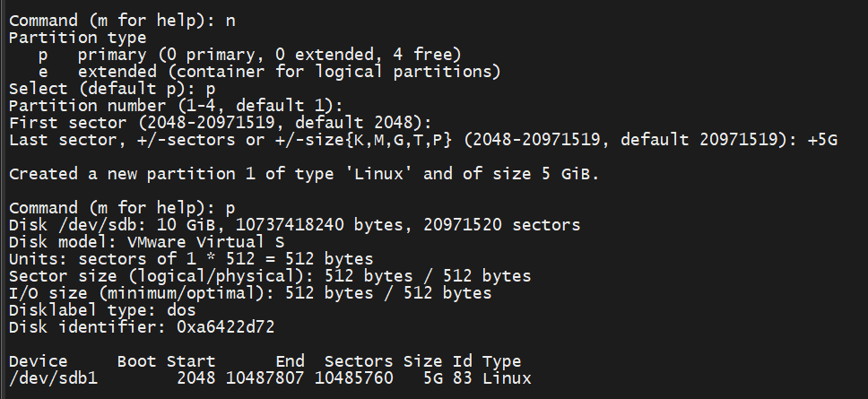Click the first 'Command (m for help): n' line
The width and height of the screenshot is (868, 399).
(122, 21)
